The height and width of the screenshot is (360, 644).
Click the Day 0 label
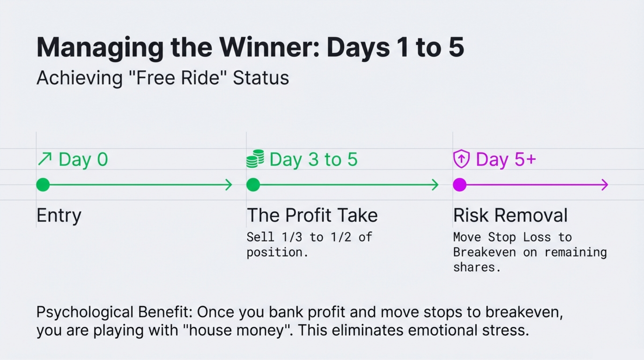coord(83,160)
